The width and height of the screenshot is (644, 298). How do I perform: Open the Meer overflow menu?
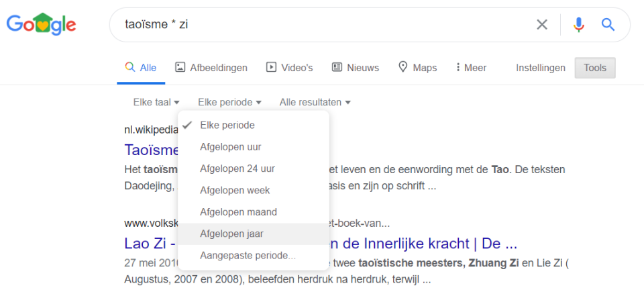(471, 68)
